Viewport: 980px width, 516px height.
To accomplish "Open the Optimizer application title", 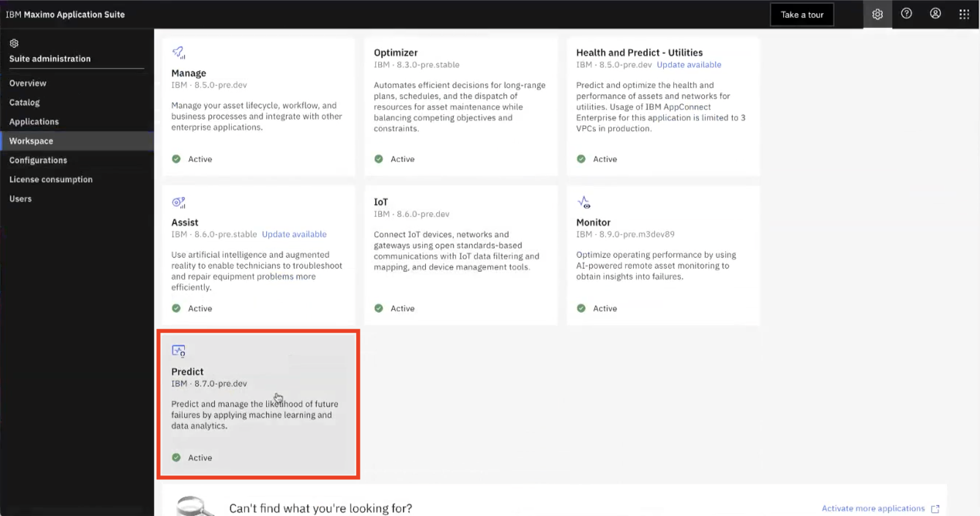I will point(395,53).
